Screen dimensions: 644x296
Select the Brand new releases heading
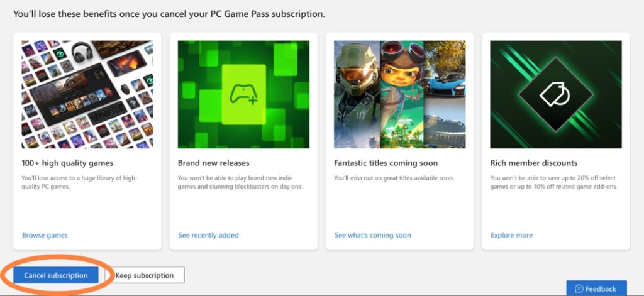point(214,163)
